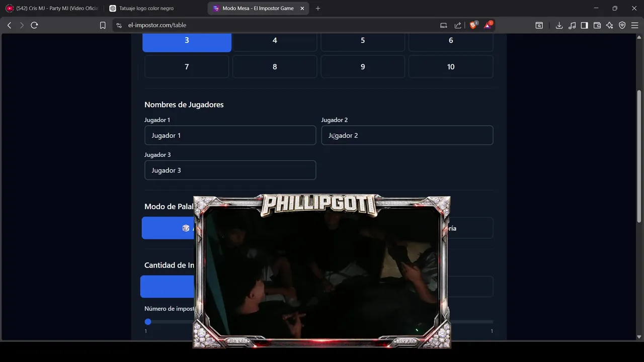
Task: Select 9 players
Action: click(363, 66)
